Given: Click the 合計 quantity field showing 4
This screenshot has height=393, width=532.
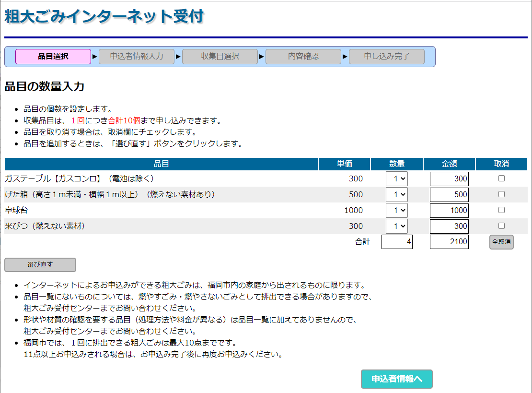Looking at the screenshot, I should pos(397,242).
